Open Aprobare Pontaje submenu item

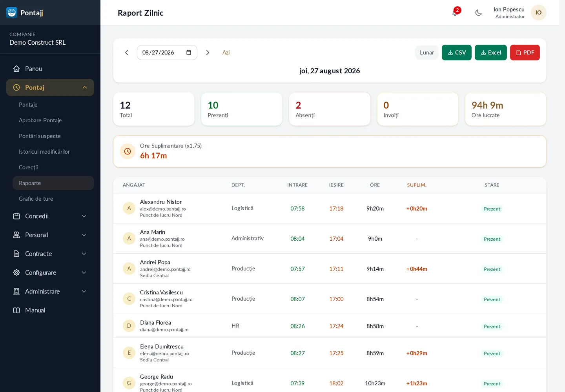point(53,120)
